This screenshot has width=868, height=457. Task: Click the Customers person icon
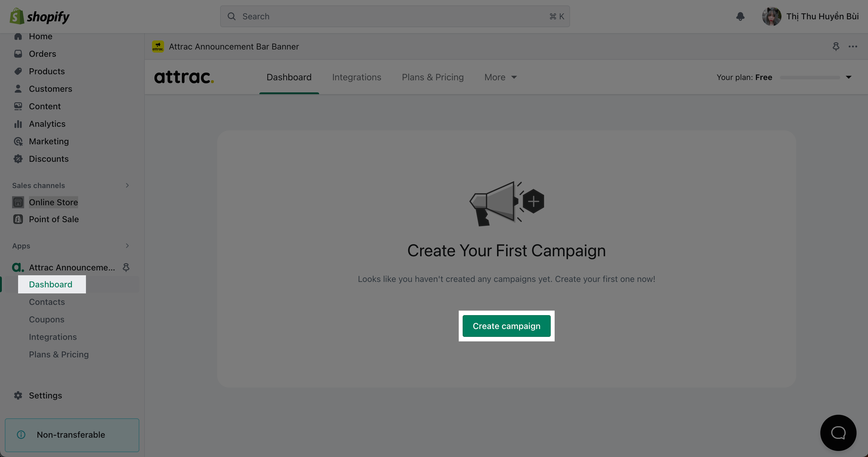[18, 89]
